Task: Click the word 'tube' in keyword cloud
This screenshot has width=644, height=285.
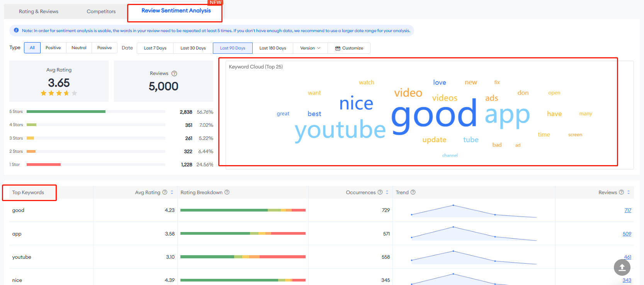Action: click(x=471, y=140)
